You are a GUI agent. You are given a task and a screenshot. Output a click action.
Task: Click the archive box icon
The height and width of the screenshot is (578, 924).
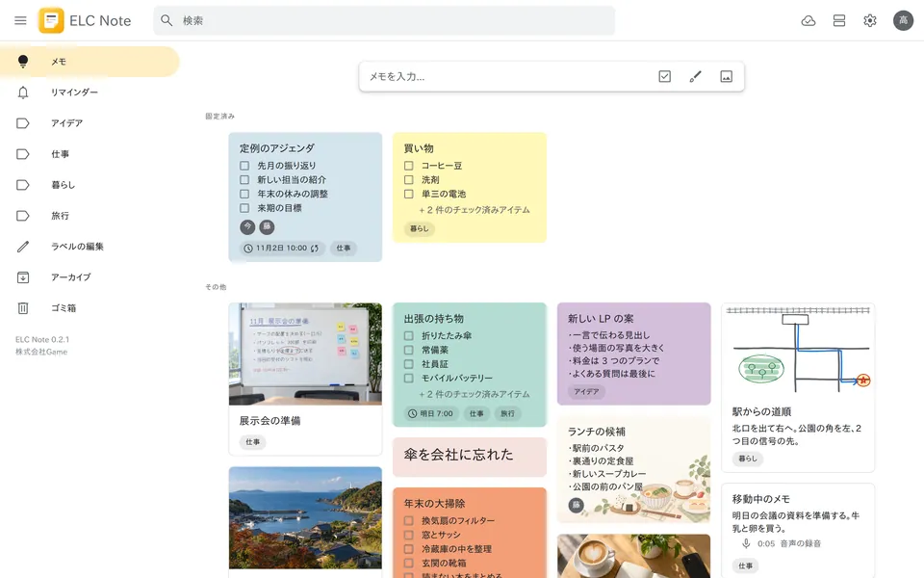pos(23,277)
